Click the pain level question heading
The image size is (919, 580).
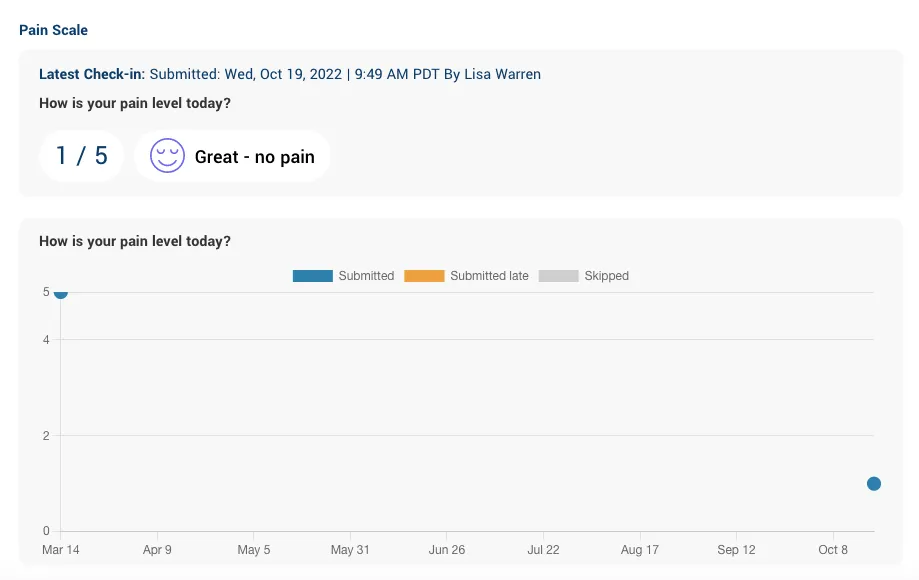coord(134,241)
